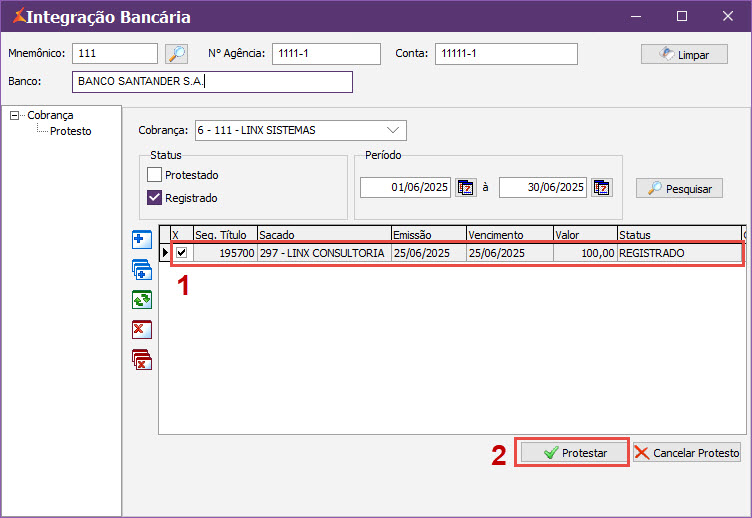Screen dimensions: 752x518
Task: Click the Sacado column header
Action: pos(325,235)
